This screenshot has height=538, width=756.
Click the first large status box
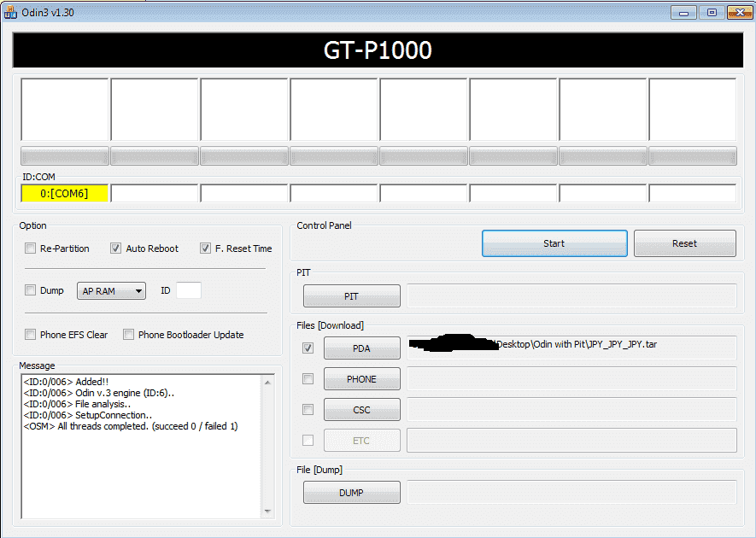[x=65, y=109]
